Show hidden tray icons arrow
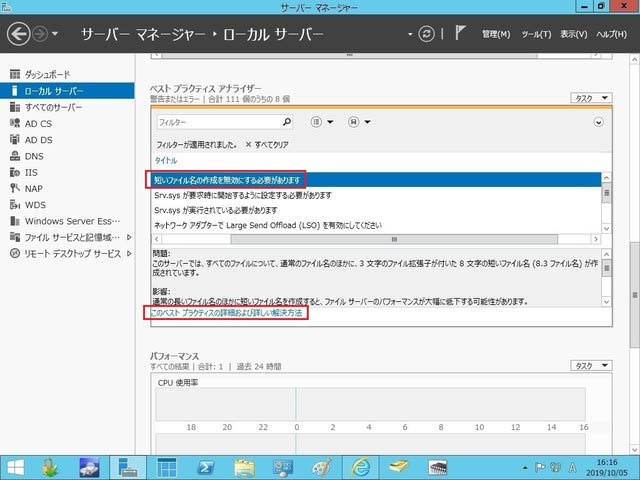Image resolution: width=640 pixels, height=480 pixels. pyautogui.click(x=525, y=468)
